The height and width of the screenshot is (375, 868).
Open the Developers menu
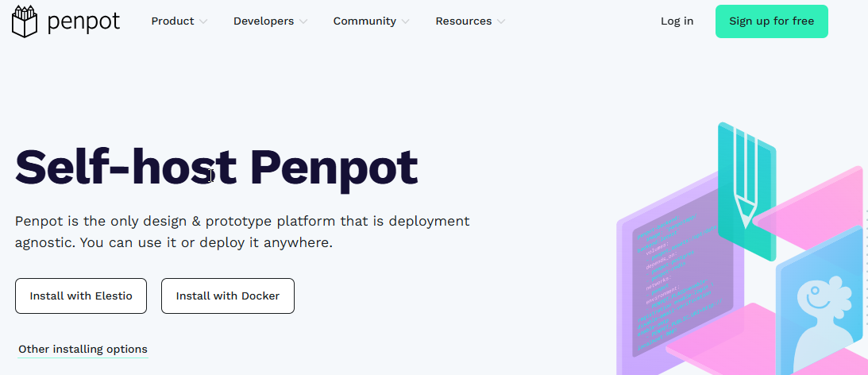tap(264, 21)
